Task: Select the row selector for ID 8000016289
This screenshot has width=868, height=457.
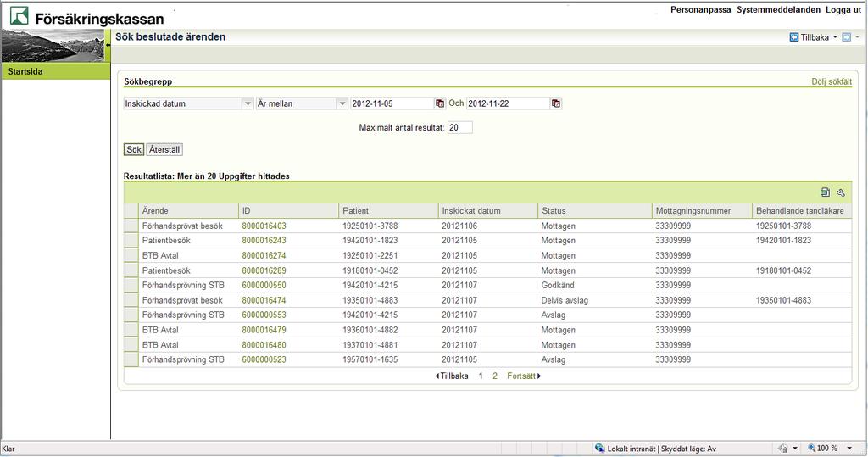Action: 131,270
